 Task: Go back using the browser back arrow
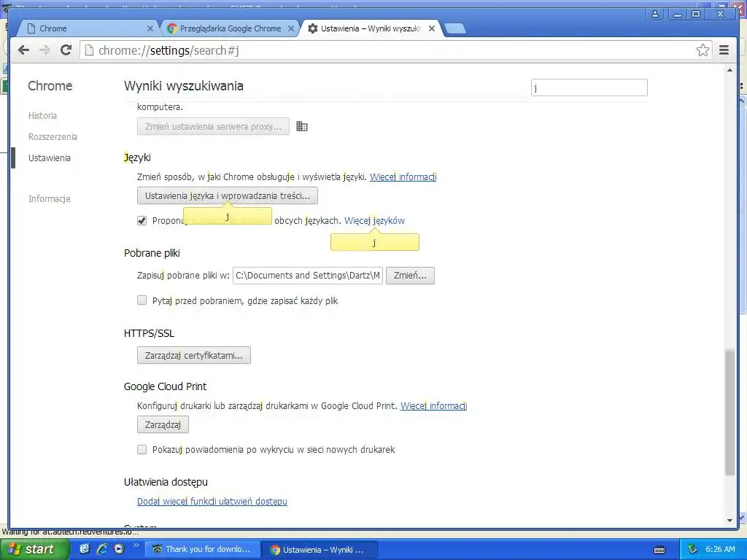click(x=23, y=50)
